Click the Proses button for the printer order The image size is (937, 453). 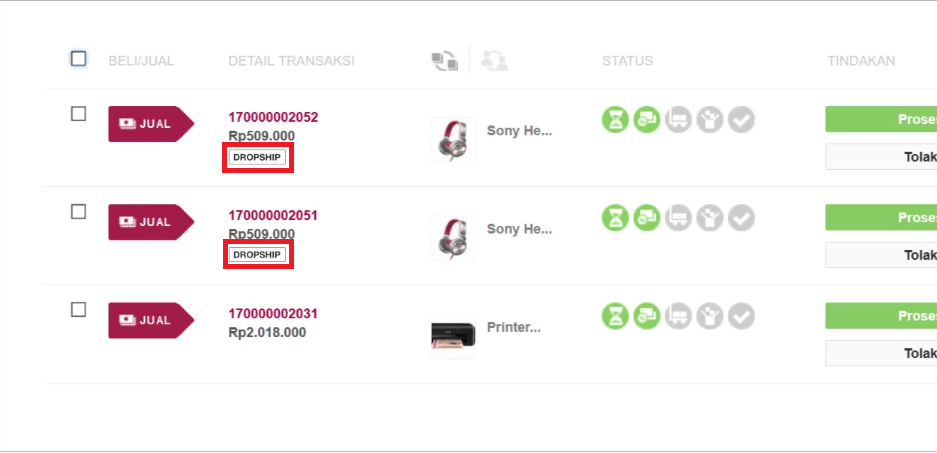pyautogui.click(x=881, y=316)
